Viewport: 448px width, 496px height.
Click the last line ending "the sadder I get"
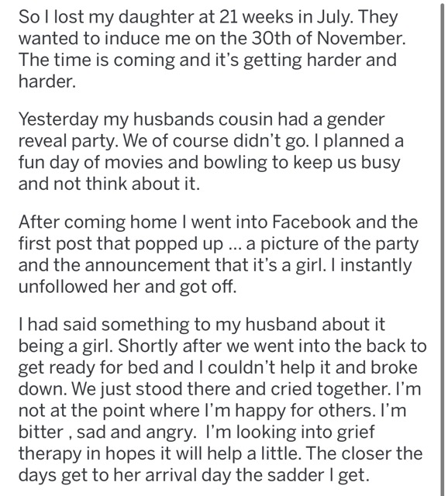(194, 475)
